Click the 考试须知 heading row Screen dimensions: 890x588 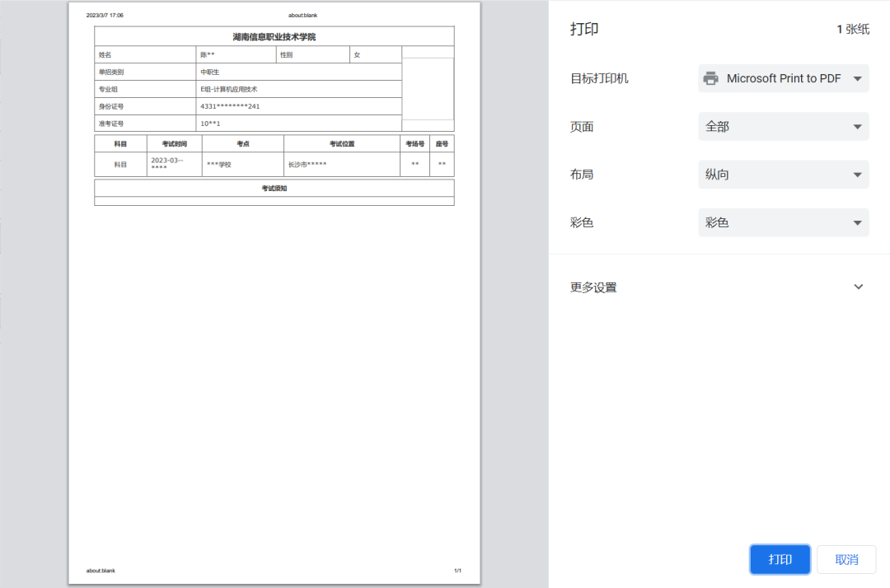point(274,189)
